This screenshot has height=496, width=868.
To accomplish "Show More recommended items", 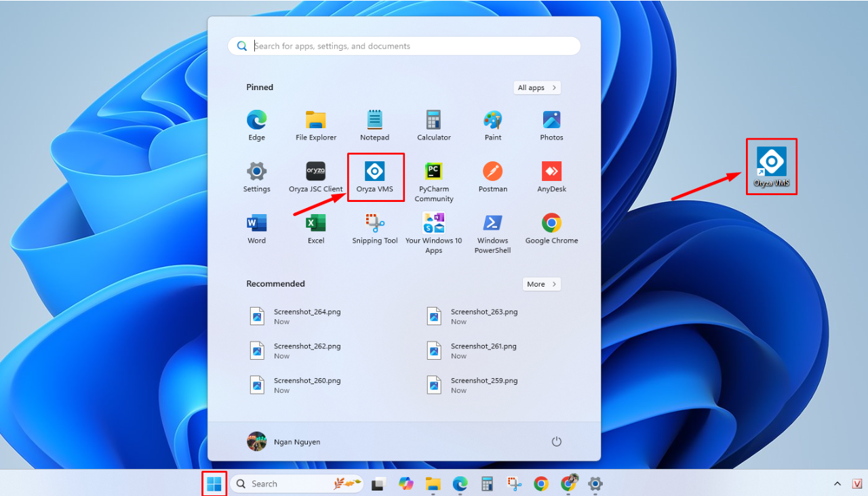I will 542,284.
